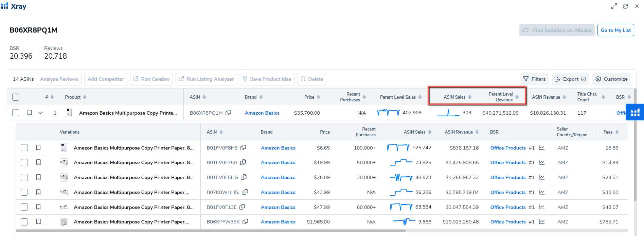
Task: Copy ASIN B07K8WHH5J icon
Action: coord(245,192)
